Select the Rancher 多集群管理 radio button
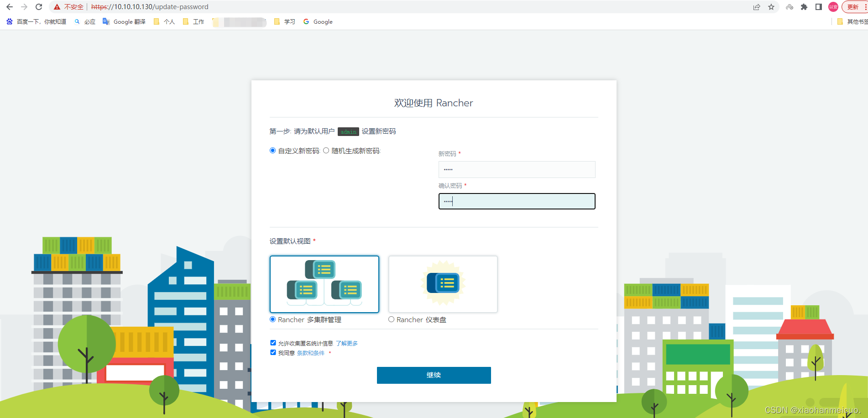This screenshot has height=418, width=868. (273, 319)
